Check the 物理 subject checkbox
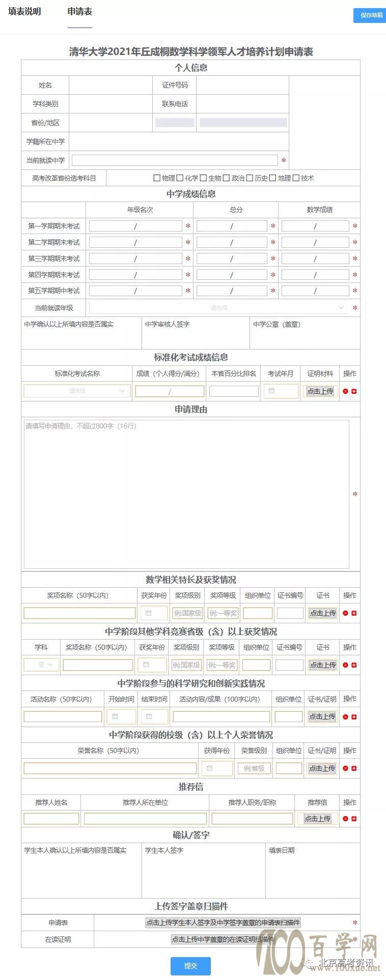Viewport: 386px width, 980px height. click(x=157, y=178)
